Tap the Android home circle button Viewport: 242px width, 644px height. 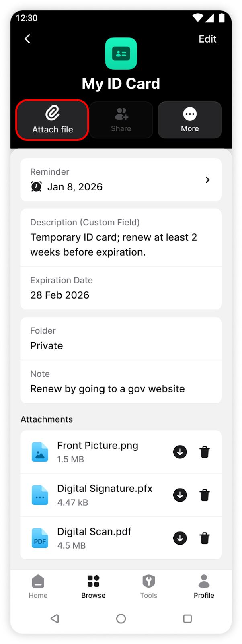pos(121,619)
